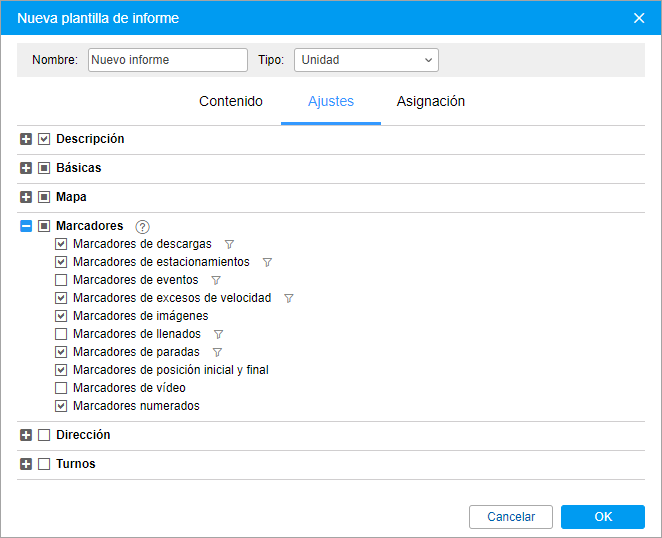Click filter icon beside Marcadores de descargas
Screen dimensions: 662x538
(x=229, y=244)
